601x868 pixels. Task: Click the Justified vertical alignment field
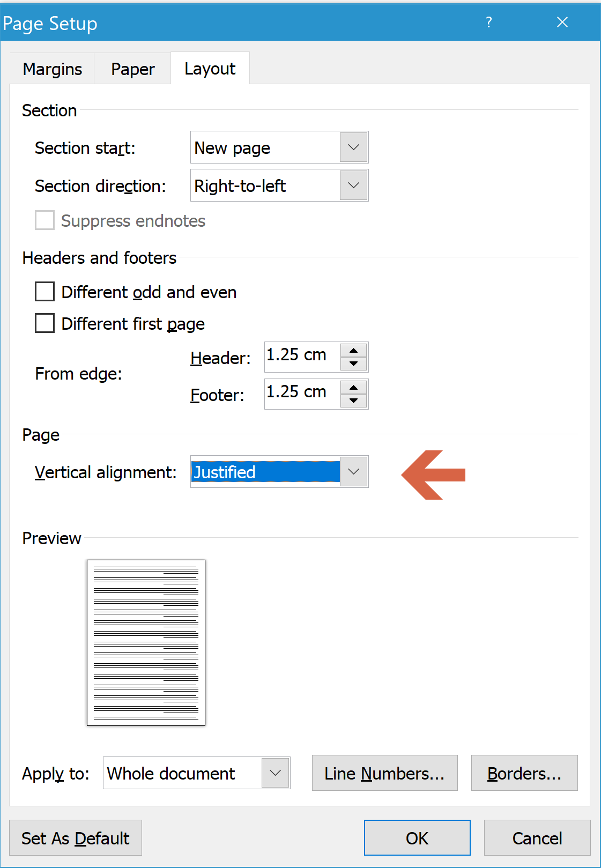pyautogui.click(x=265, y=472)
